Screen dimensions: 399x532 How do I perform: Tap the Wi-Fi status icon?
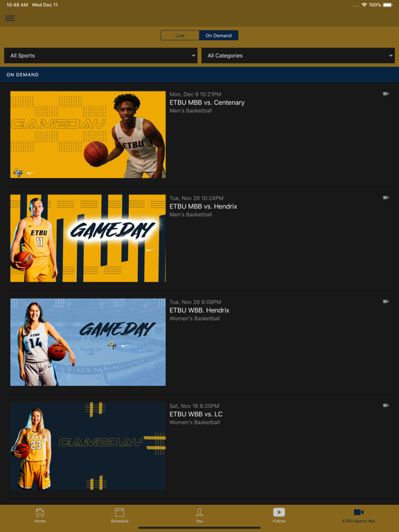(364, 5)
